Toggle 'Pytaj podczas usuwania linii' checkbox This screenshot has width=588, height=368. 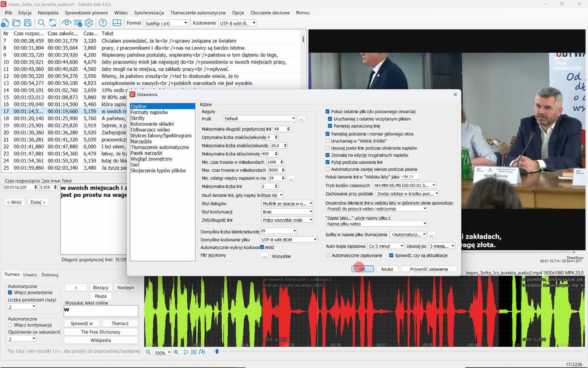[x=327, y=162]
